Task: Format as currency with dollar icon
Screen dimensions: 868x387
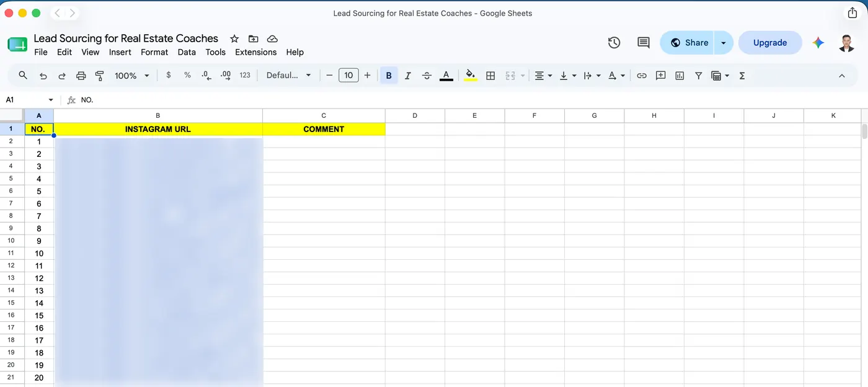Action: [169, 75]
